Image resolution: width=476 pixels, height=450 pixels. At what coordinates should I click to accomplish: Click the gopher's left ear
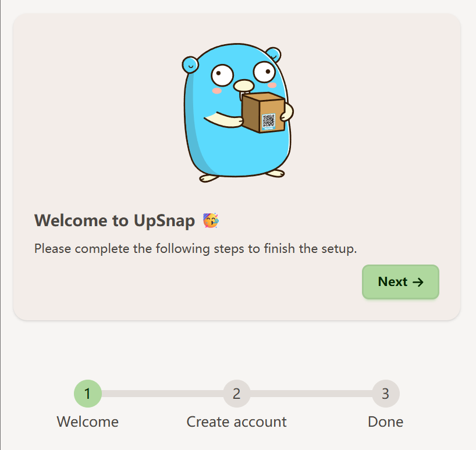pos(190,65)
